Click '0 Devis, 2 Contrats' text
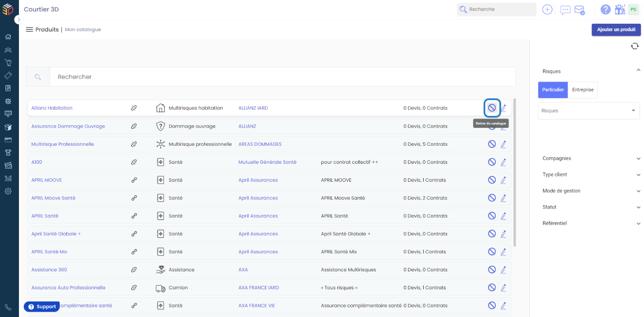 click(x=426, y=198)
